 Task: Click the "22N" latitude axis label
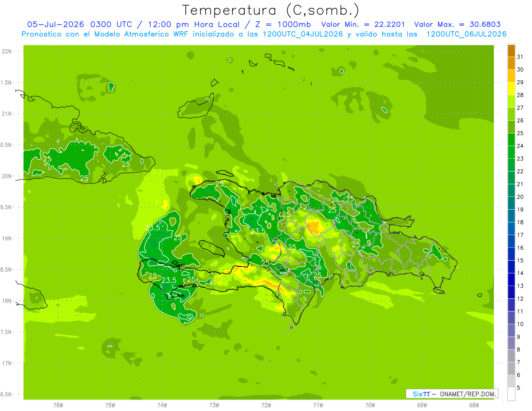8,51
